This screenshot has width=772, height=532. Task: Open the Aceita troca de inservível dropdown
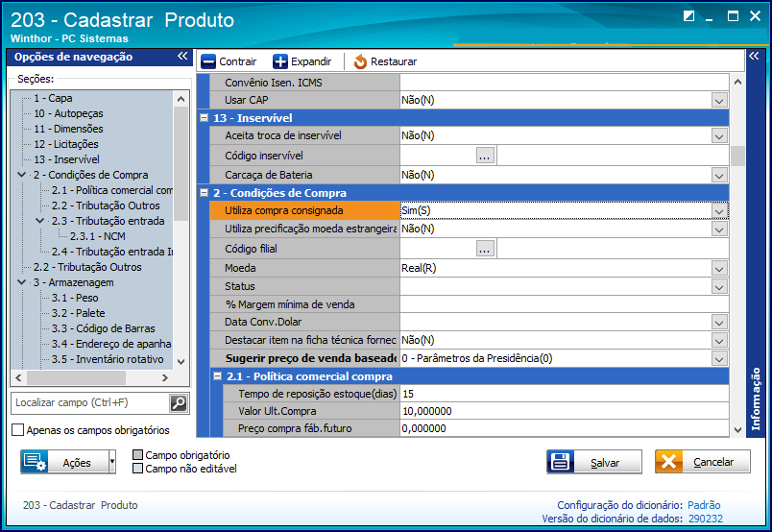coord(719,136)
